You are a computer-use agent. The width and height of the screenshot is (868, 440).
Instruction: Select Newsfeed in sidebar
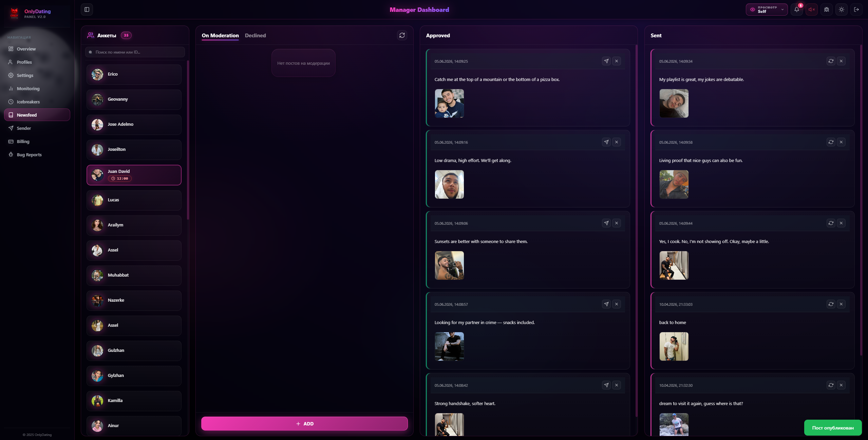pyautogui.click(x=37, y=115)
